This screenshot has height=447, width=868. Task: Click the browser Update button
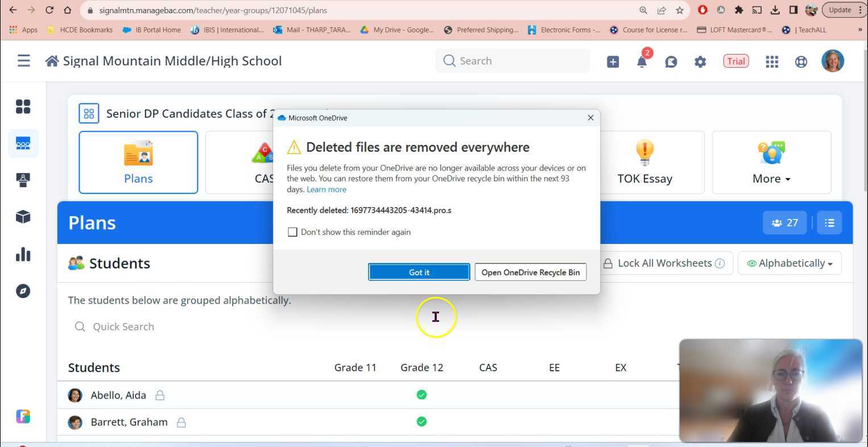pos(840,10)
